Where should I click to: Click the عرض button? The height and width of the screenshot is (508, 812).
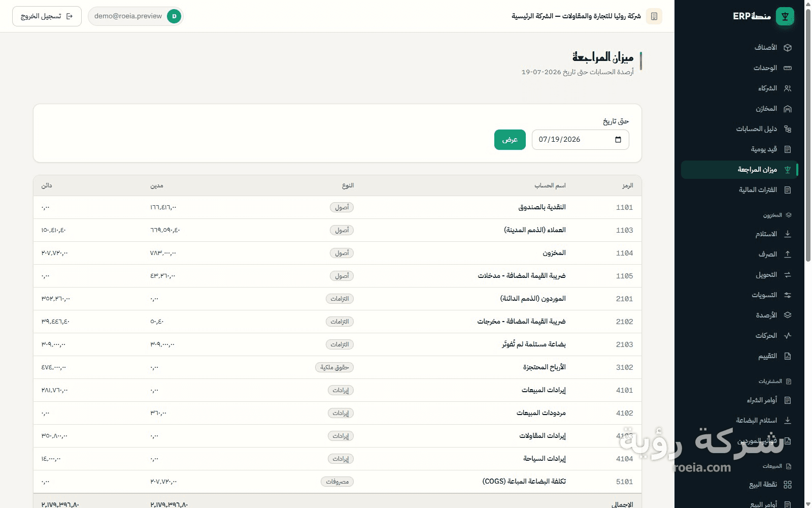tap(510, 140)
